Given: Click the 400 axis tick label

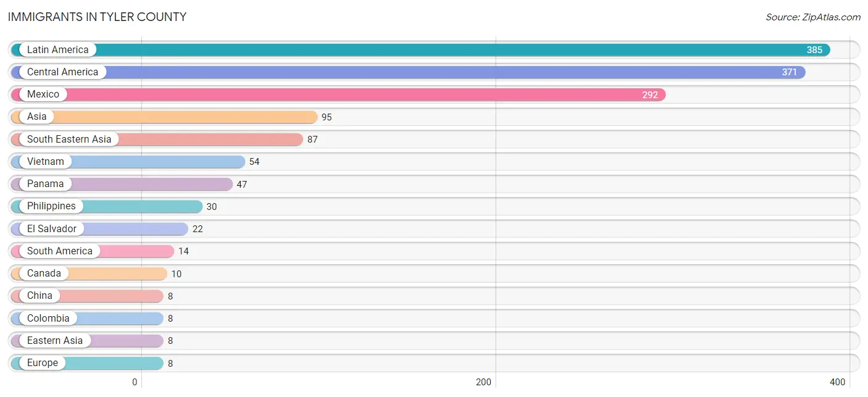Looking at the screenshot, I should point(838,382).
